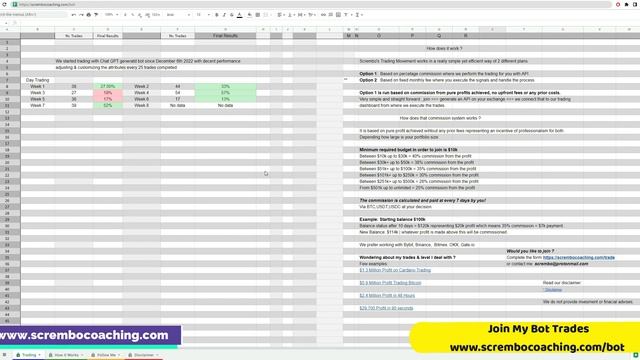
Task: Toggle Strikethrough formatting
Action: click(x=231, y=15)
